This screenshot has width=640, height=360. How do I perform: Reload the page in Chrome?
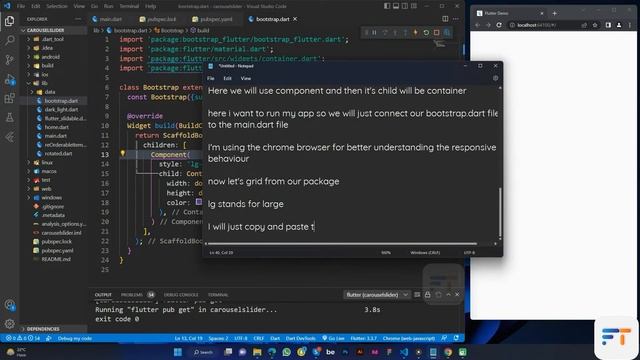[x=499, y=25]
